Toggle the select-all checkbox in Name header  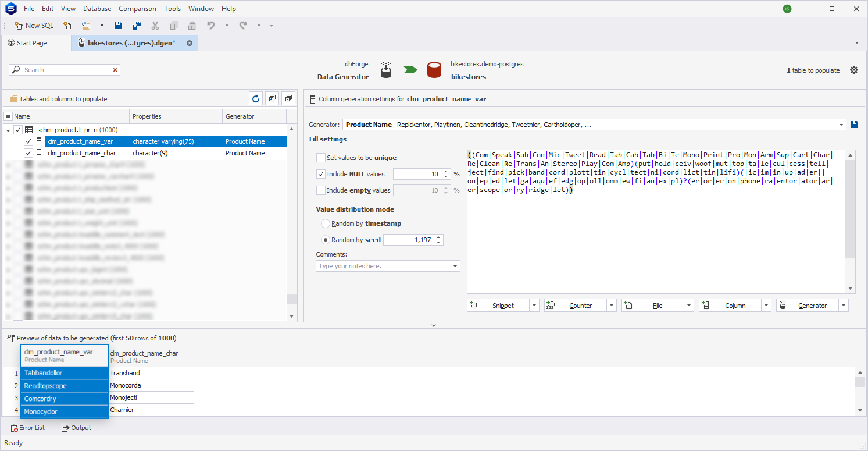[8, 116]
